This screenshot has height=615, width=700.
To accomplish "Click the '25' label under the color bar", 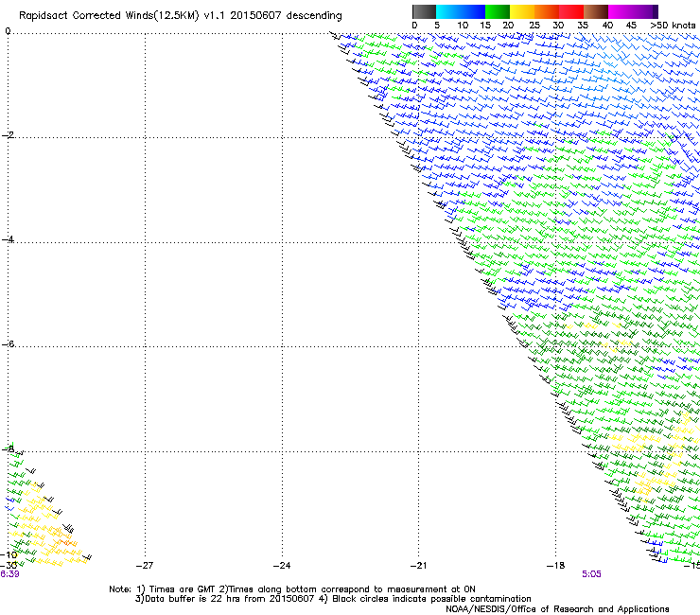I will point(534,26).
